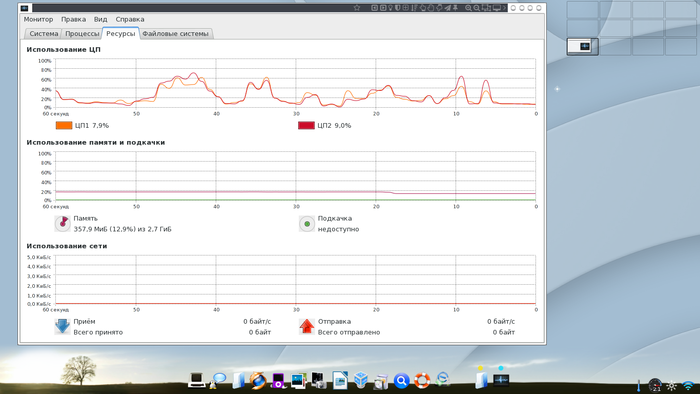Image resolution: width=700 pixels, height=394 pixels.
Task: Click the blue Receive (Приём) down-arrow icon
Action: click(62, 326)
